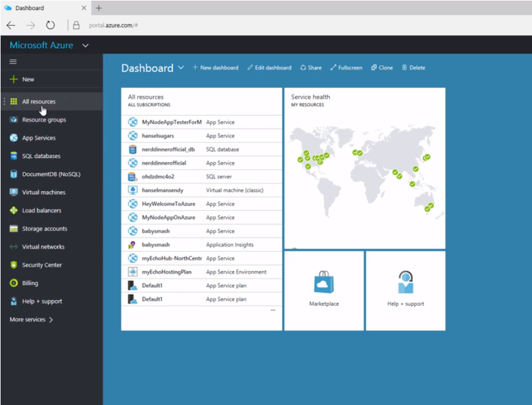Screen dimensions: 532x405
Task: Expand More services chevron
Action: [51, 319]
